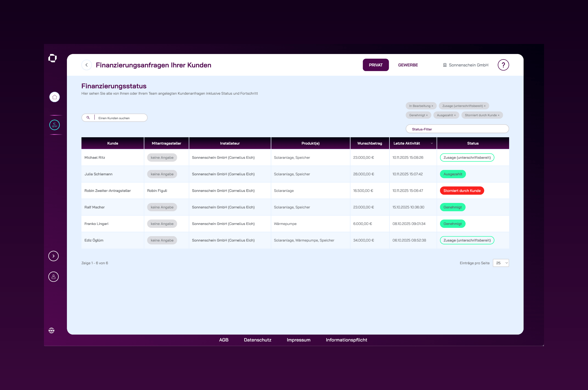Image resolution: width=588 pixels, height=390 pixels.
Task: Remove the In Bearbeitung filter chip
Action: click(432, 106)
